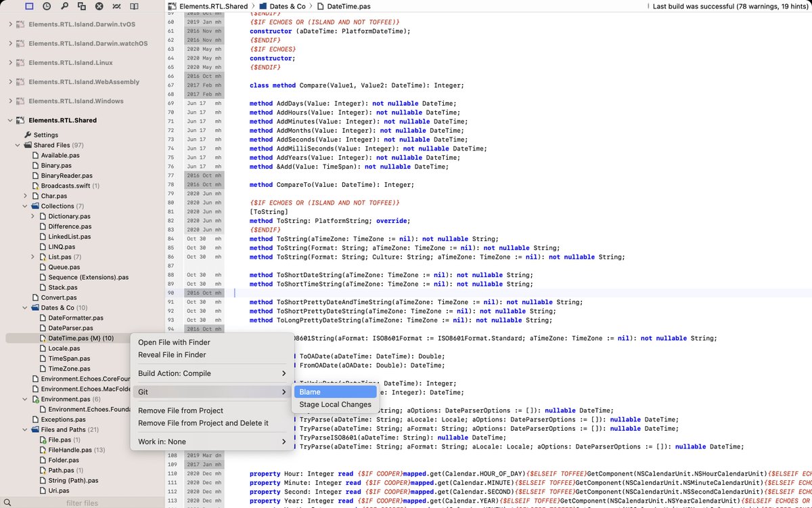812x508 pixels.
Task: Open the search magnifier sidebar tab
Action: [x=64, y=6]
